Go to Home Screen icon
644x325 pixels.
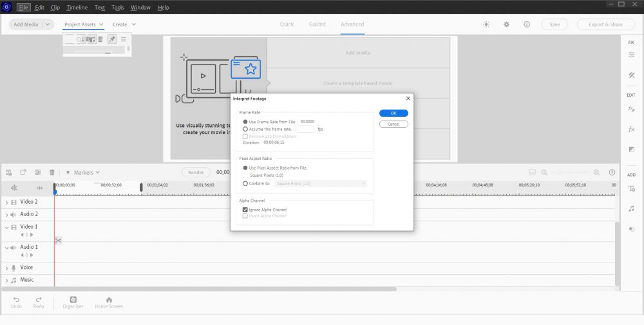click(x=109, y=300)
